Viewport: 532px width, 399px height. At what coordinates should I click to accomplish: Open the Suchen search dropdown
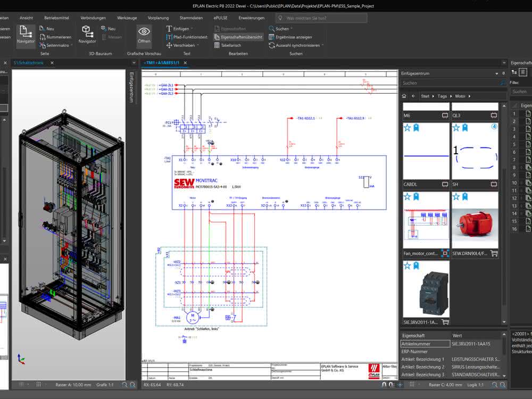(x=280, y=29)
